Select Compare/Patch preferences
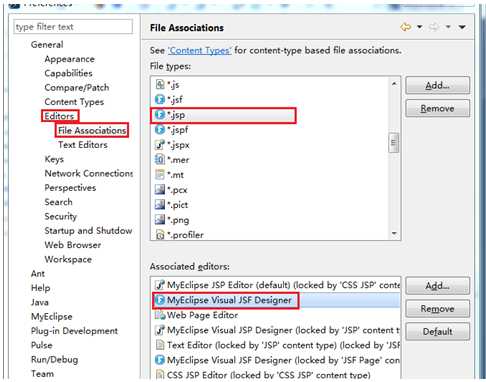 (x=77, y=87)
